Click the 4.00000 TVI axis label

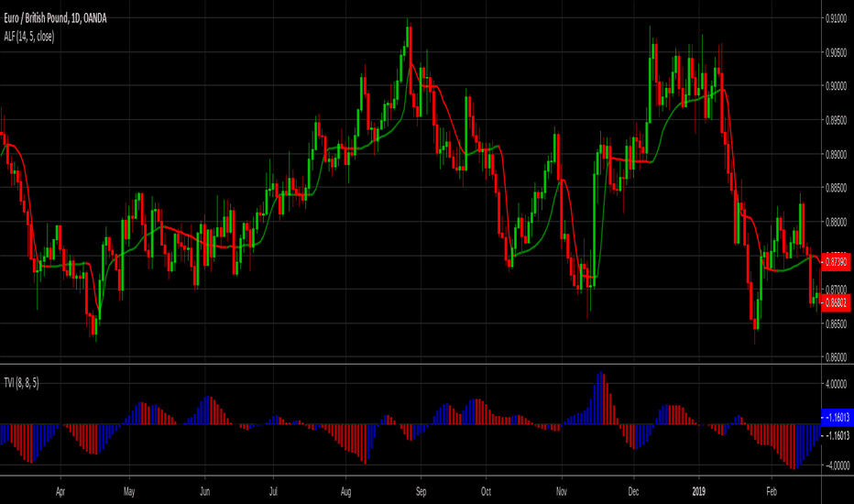tap(836, 384)
